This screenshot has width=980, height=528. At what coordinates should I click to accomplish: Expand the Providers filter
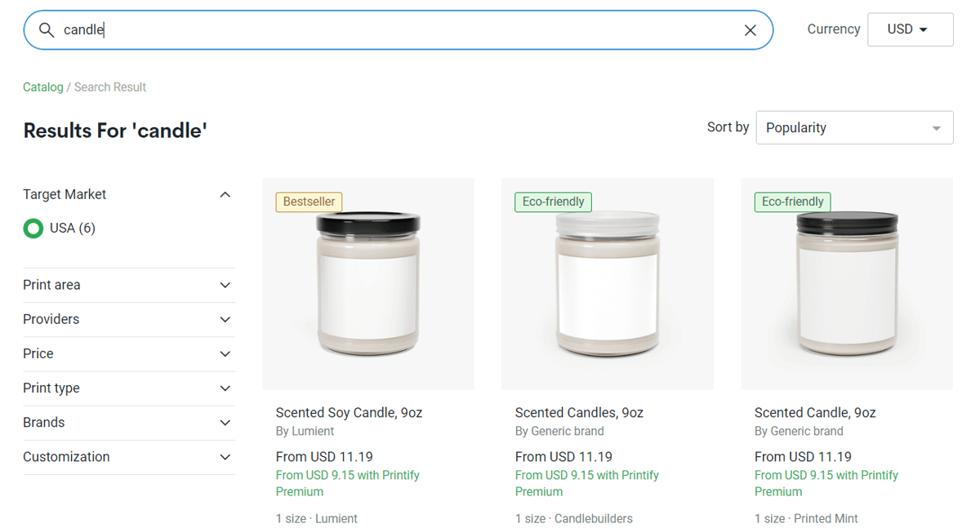(x=129, y=319)
